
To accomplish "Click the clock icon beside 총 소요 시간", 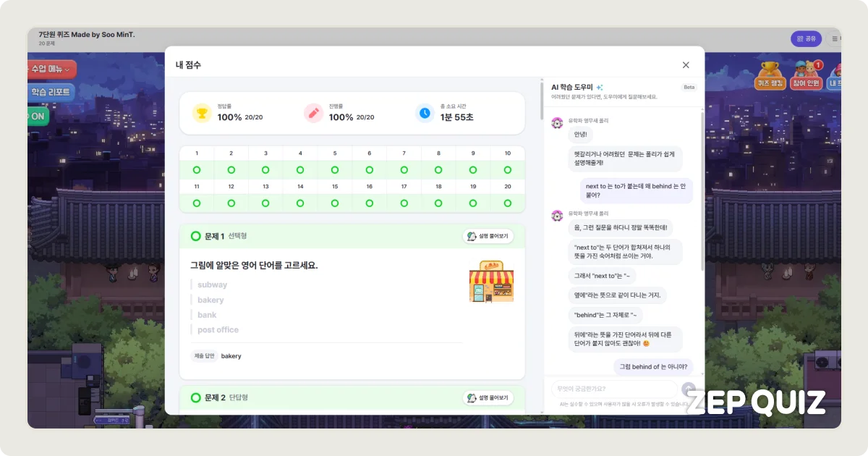I will 425,113.
